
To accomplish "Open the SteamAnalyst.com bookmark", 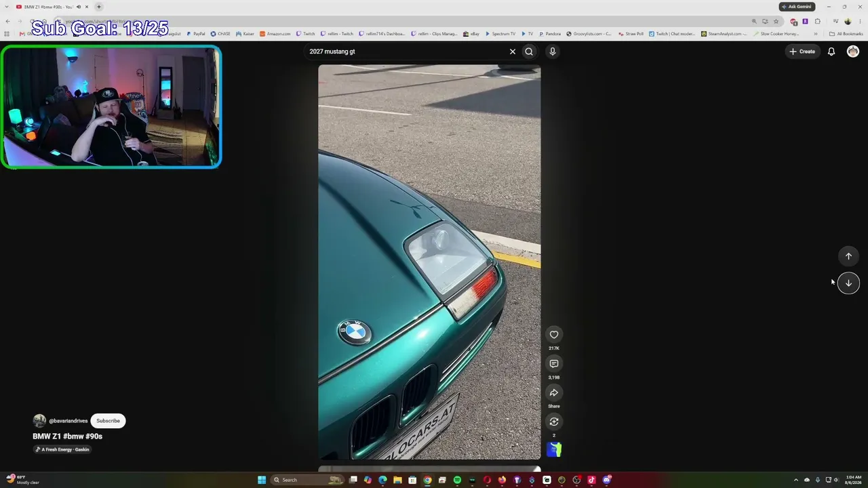I will point(724,33).
